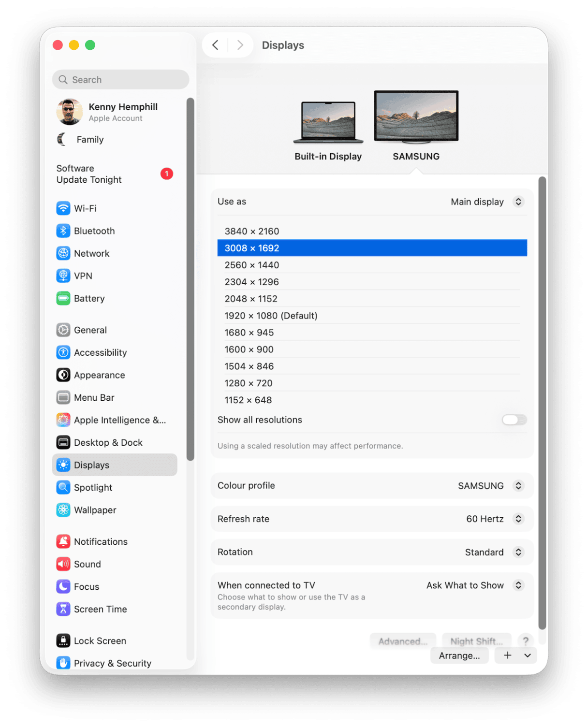Image resolution: width=588 pixels, height=727 pixels.
Task: Open Accessibility settings icon
Action: (63, 353)
